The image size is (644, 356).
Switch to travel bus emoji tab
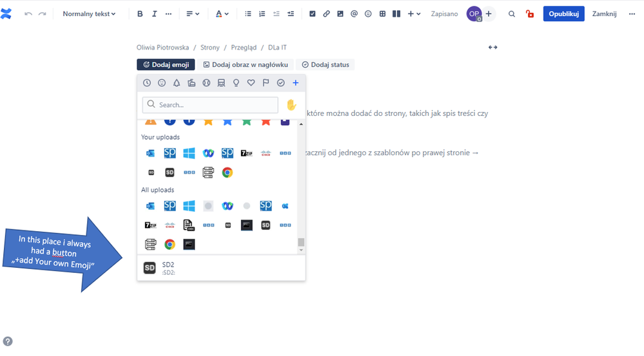pyautogui.click(x=221, y=83)
